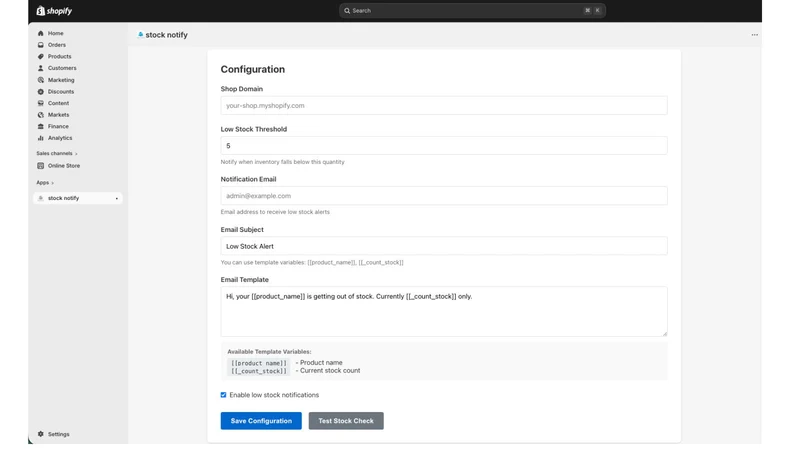Click the Finance bank icon
The image size is (800, 450).
click(x=41, y=127)
